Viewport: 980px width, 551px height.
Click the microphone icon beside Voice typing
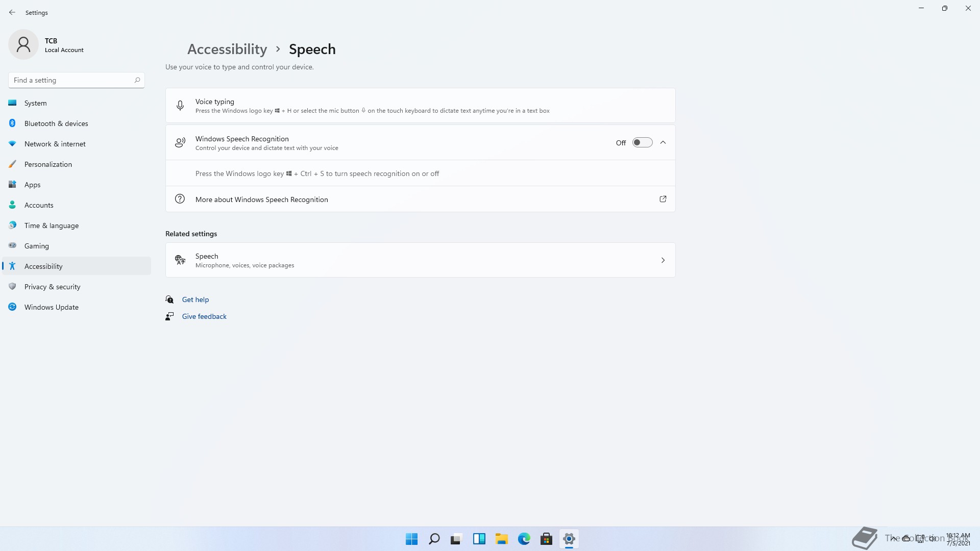coord(180,106)
